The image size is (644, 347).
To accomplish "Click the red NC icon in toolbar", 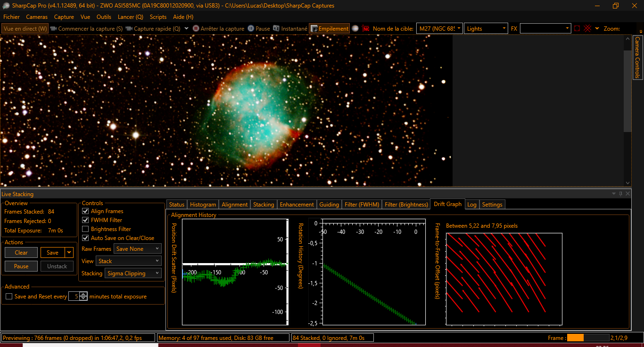I will click(x=366, y=28).
